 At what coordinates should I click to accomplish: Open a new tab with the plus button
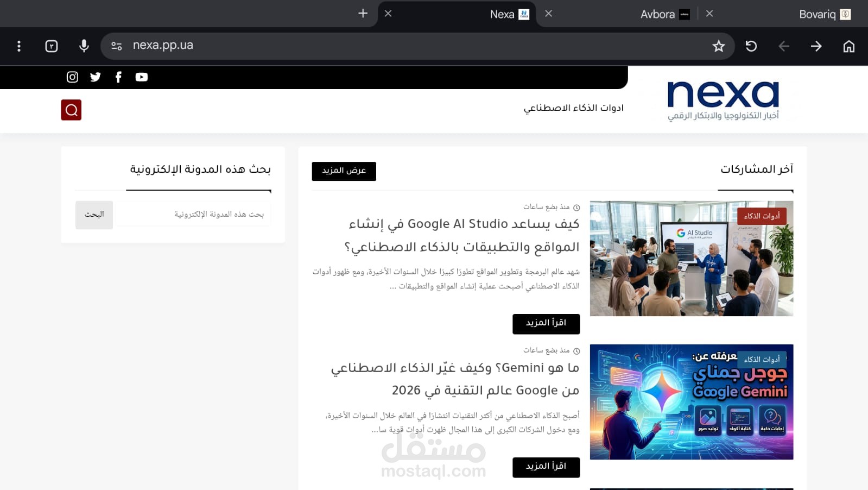click(363, 14)
